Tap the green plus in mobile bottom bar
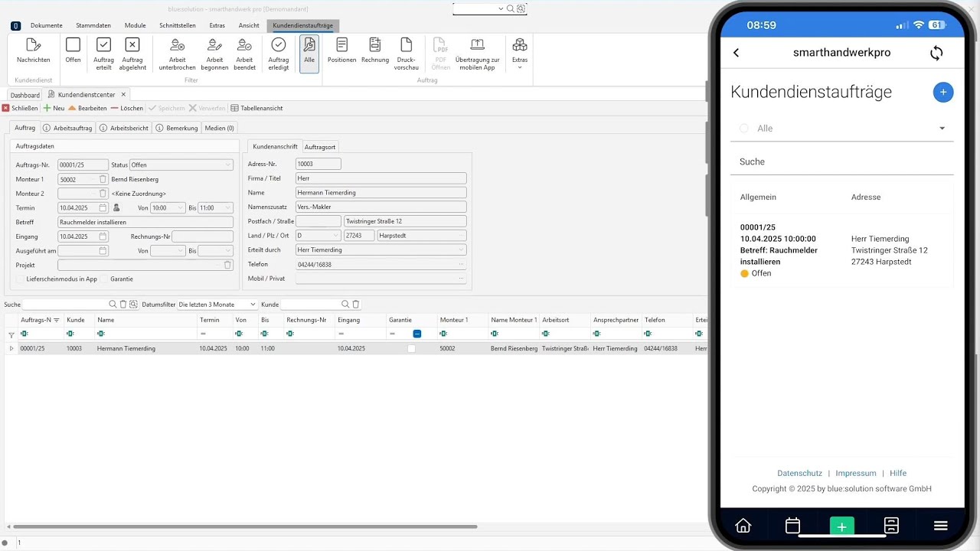Viewport: 980px width, 551px height. [x=841, y=526]
